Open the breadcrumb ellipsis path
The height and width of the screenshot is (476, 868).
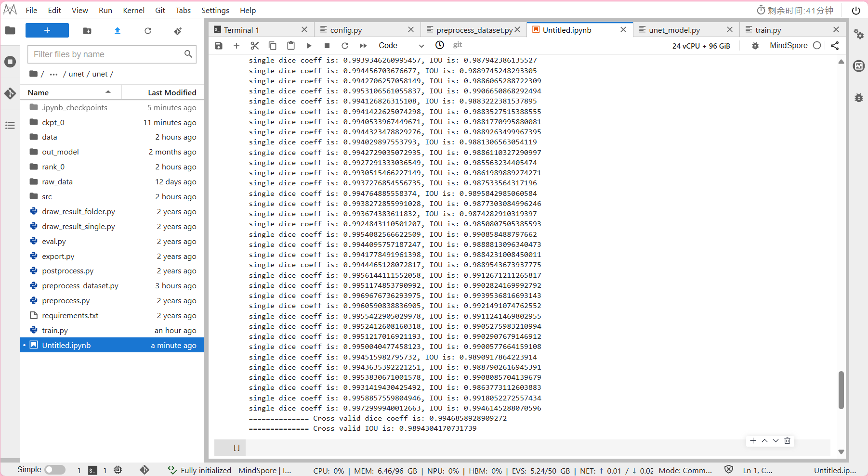pos(53,74)
